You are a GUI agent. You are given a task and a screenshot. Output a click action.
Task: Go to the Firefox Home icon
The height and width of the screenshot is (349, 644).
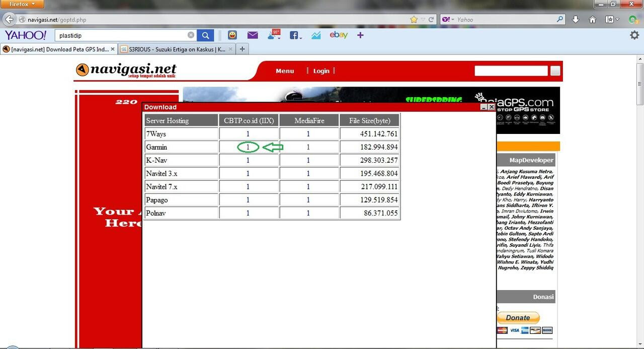click(593, 20)
